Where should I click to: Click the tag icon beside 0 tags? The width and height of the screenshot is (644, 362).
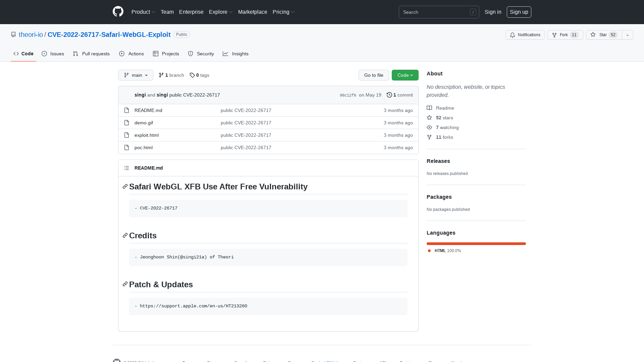coord(192,75)
